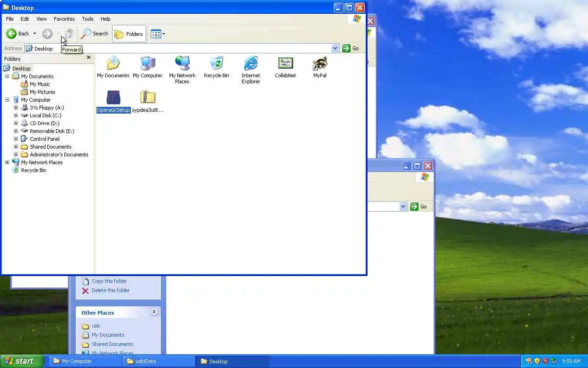Viewport: 588px width, 368px height.
Task: Expand CD Drive (D:) tree node
Action: [x=16, y=123]
